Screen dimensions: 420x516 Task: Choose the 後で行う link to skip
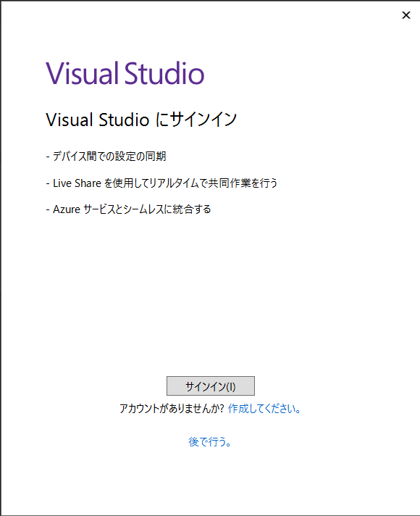(x=210, y=441)
